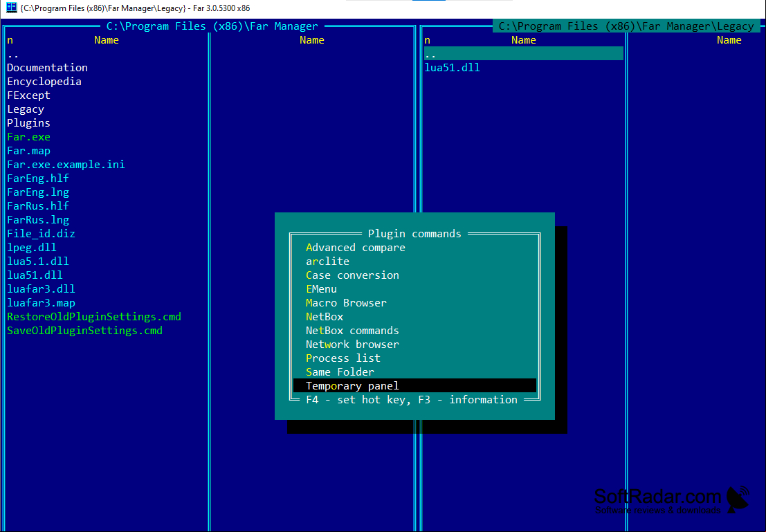
Task: Select lua5.1.dll file
Action: click(37, 262)
